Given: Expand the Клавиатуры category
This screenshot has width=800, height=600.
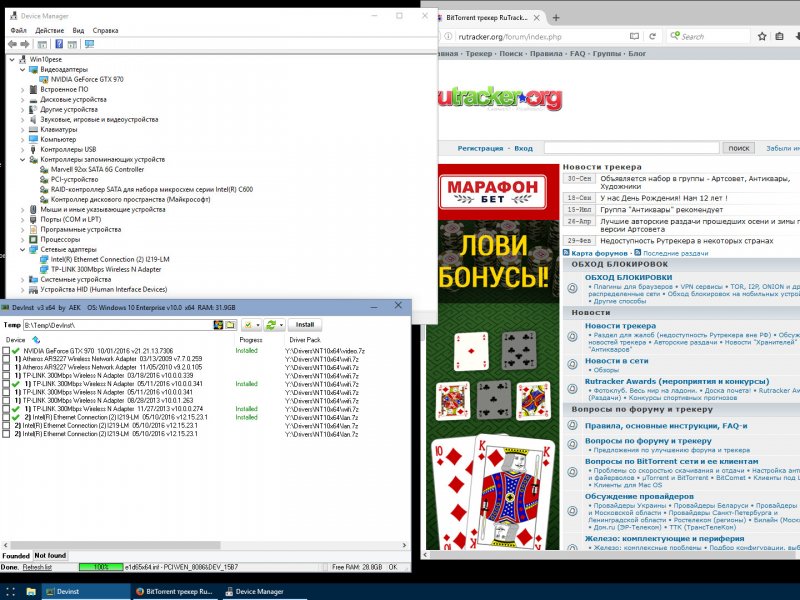Looking at the screenshot, I should (22, 130).
